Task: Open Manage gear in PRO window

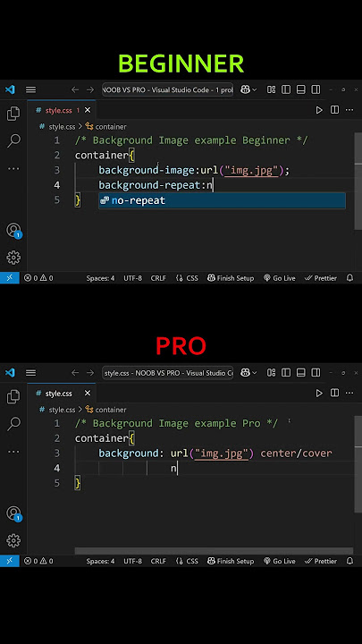Action: (x=13, y=540)
